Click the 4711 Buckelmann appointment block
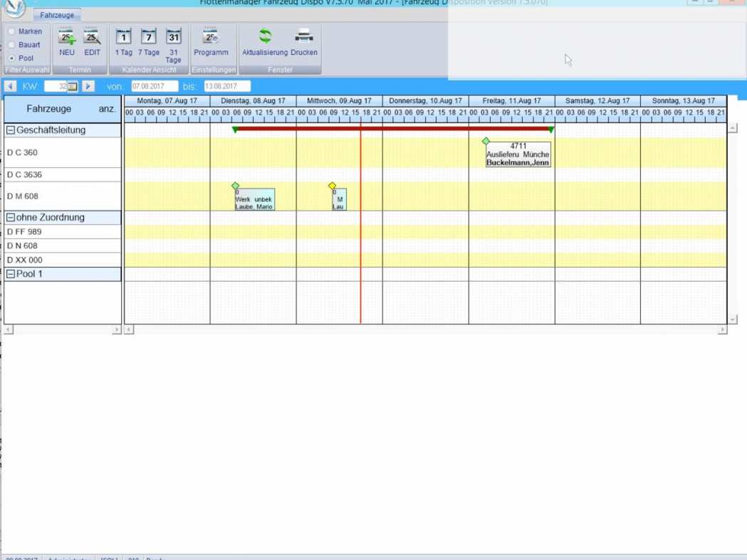Viewport: 747px width, 560px height. tap(518, 154)
